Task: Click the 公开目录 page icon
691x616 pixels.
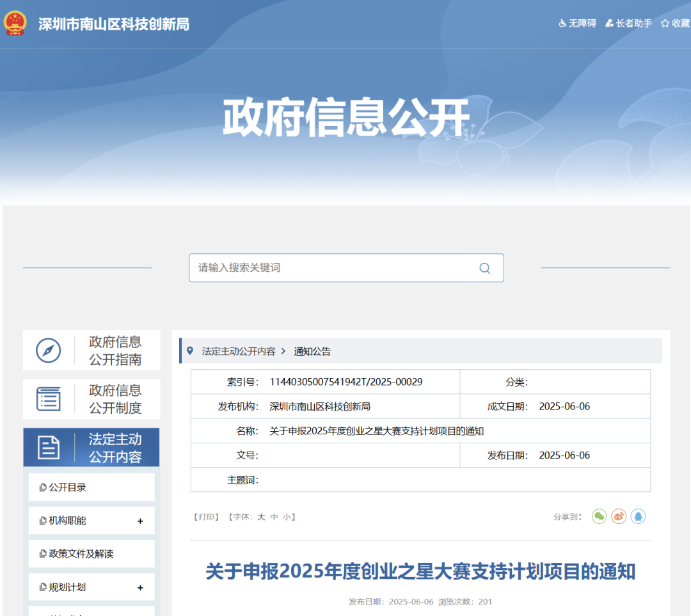Action: coord(43,487)
